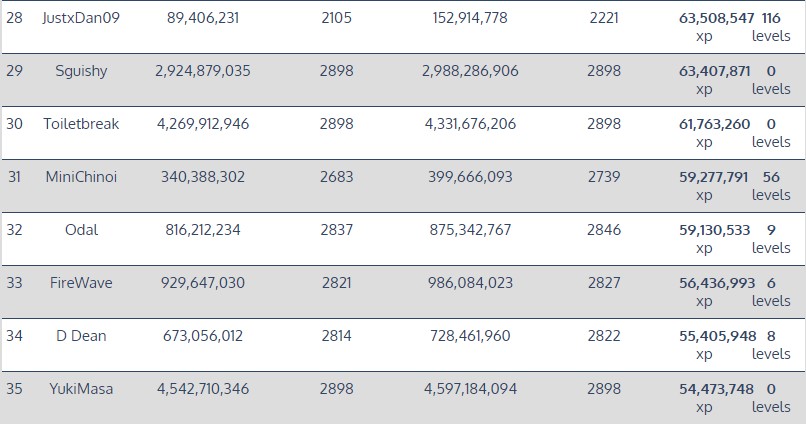Open JustxDan09 player profile
806x424 pixels.
81,18
